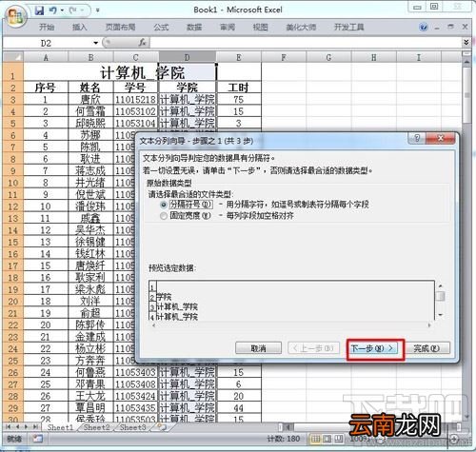Click the Undo arrow icon

tap(53, 10)
